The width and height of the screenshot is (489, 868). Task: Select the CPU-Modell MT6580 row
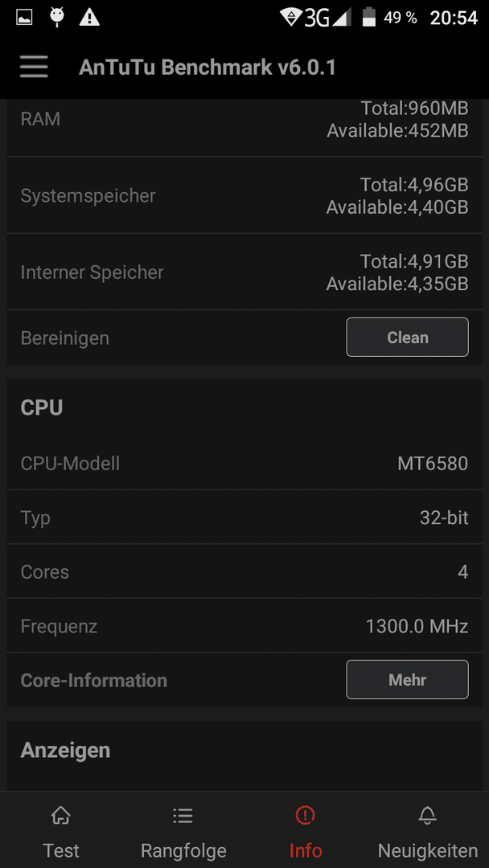click(x=244, y=464)
